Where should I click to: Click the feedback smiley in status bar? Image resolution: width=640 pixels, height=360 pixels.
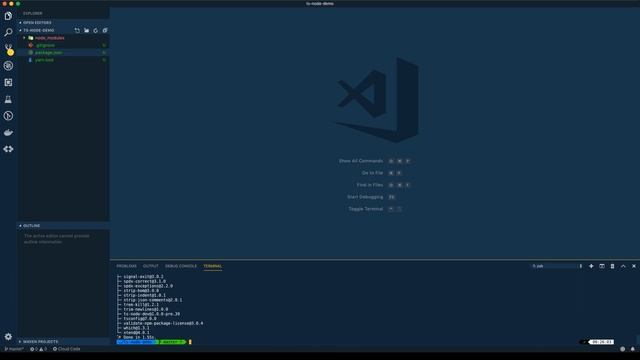tap(622, 349)
